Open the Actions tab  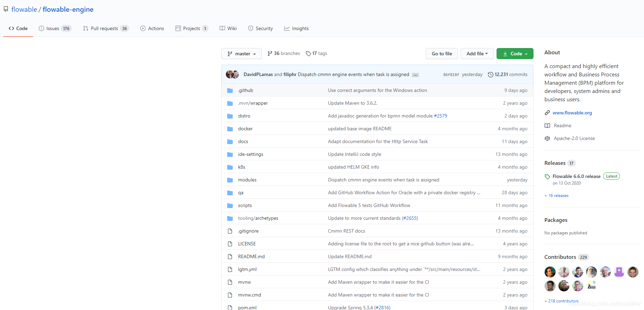152,28
